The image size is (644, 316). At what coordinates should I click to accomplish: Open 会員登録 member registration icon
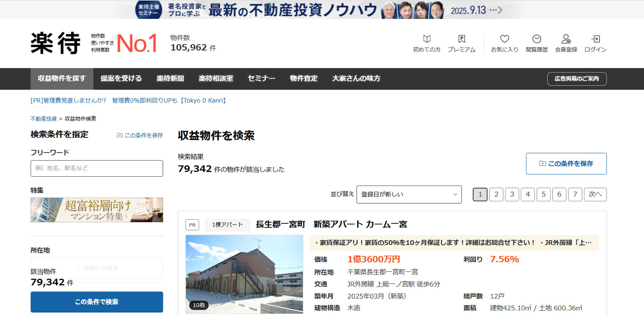point(566,43)
